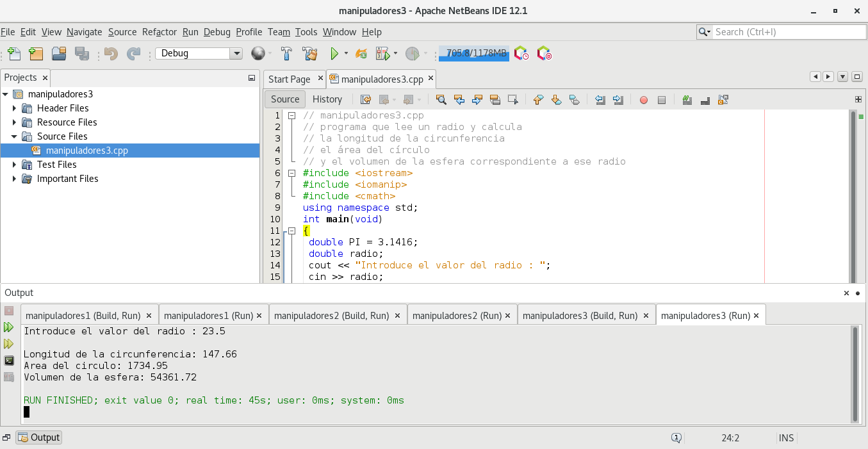
Task: Toggle the Output button in status bar
Action: pyautogui.click(x=39, y=437)
